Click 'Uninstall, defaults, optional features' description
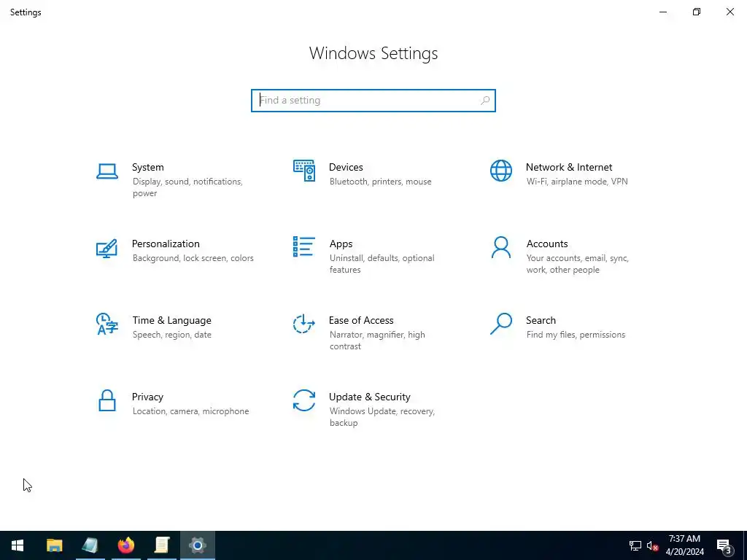The height and width of the screenshot is (560, 747). (x=382, y=264)
